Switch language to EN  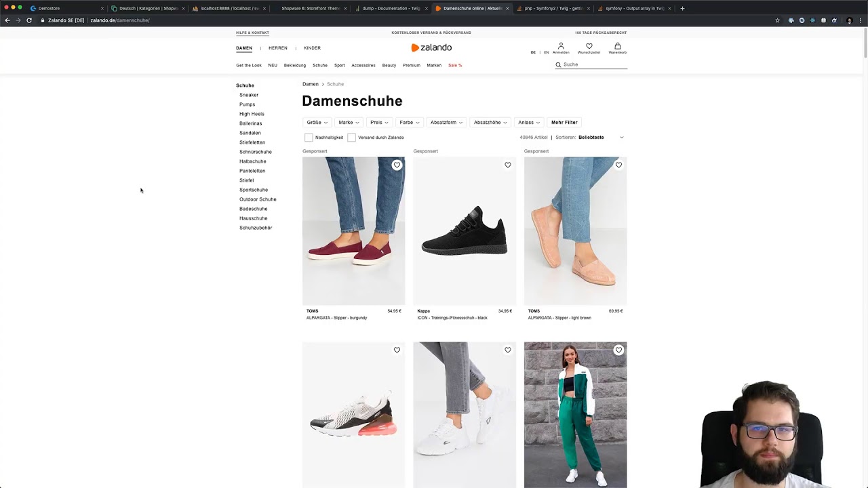click(x=547, y=52)
